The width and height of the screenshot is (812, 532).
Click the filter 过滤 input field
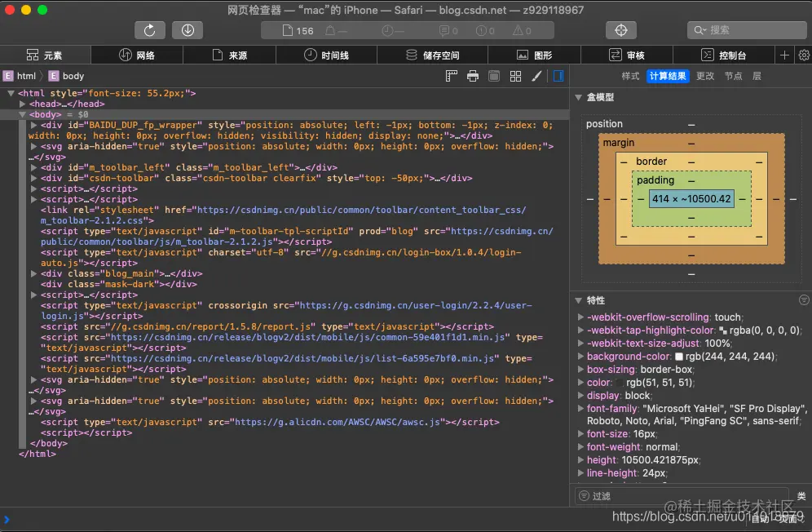tap(682, 496)
